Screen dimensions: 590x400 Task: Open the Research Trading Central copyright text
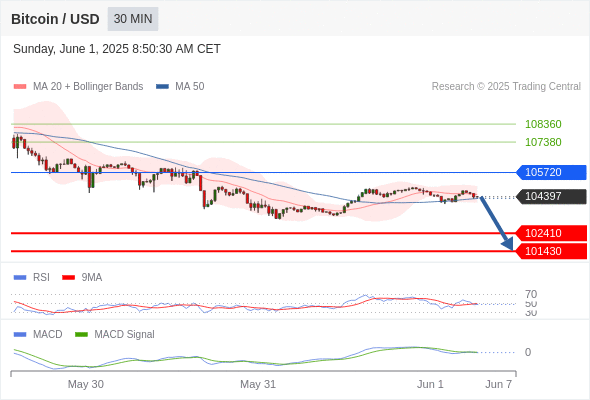[x=506, y=87]
